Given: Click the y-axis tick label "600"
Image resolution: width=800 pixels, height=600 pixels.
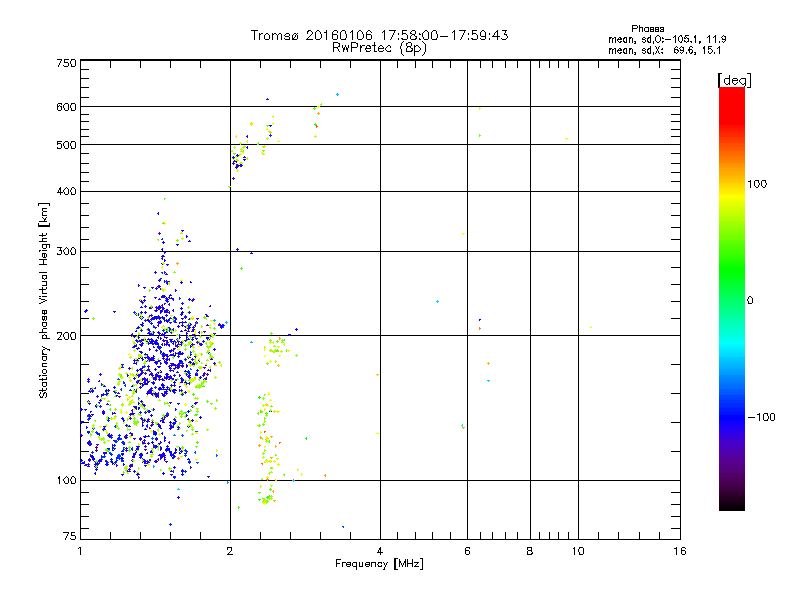Looking at the screenshot, I should point(66,107).
